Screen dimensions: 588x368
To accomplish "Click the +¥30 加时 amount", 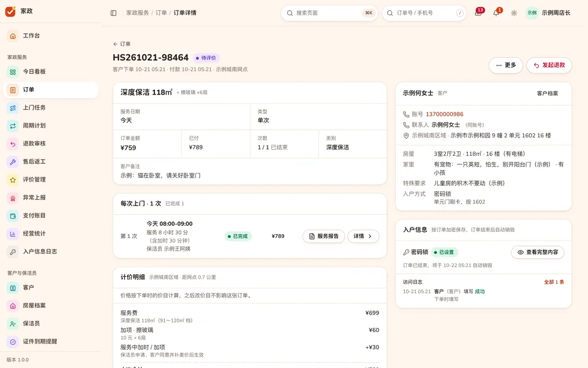I will click(x=372, y=347).
